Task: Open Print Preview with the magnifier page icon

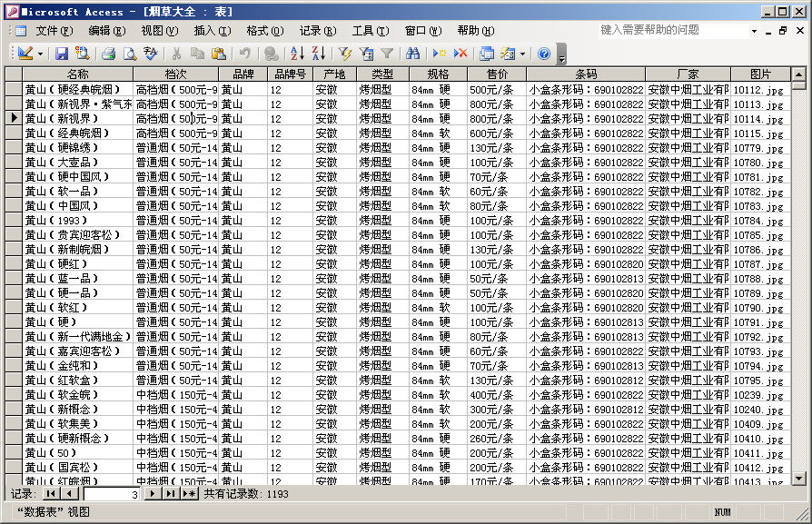Action: coord(130,53)
